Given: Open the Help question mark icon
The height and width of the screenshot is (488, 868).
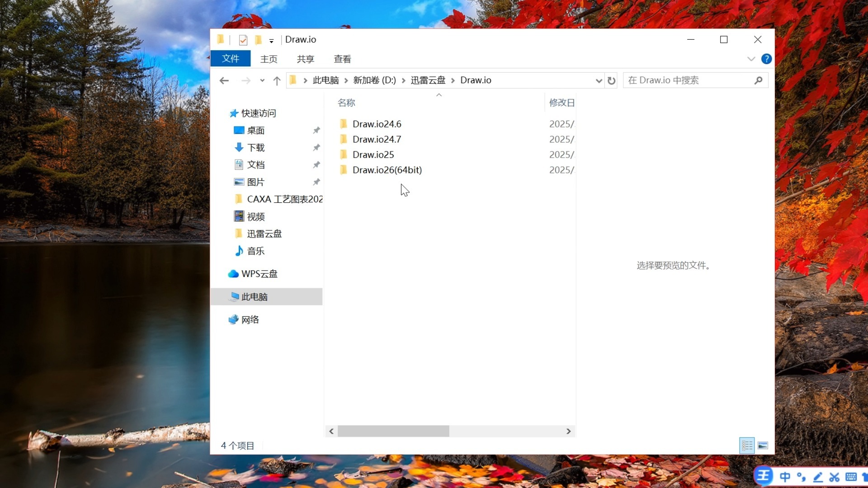Looking at the screenshot, I should [766, 59].
